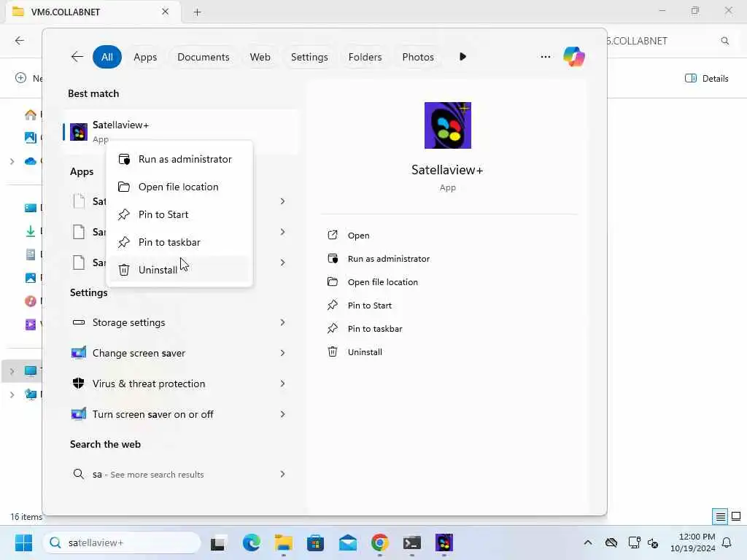Image resolution: width=747 pixels, height=560 pixels.
Task: Open the Photos search filter
Action: click(x=418, y=57)
